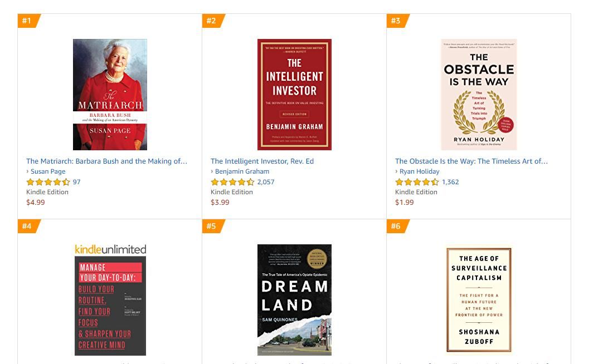Image resolution: width=608 pixels, height=364 pixels.
Task: Click star rating for The Obstacle Is the Way
Action: [x=417, y=182]
